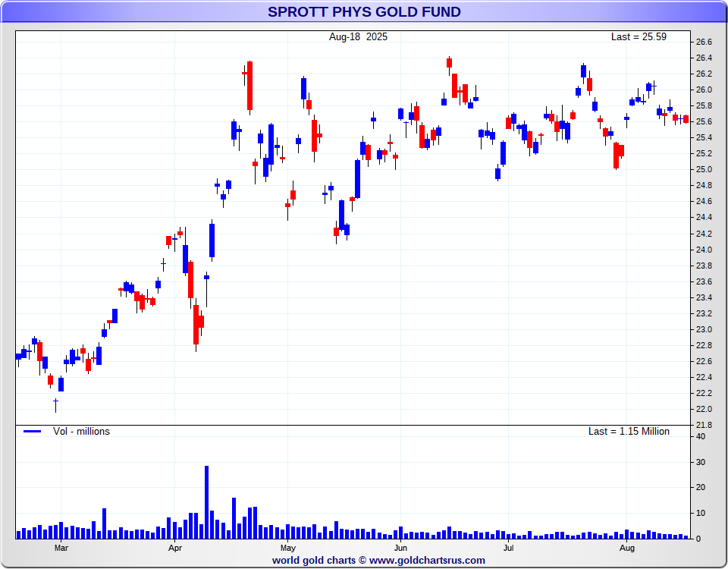Click the May month axis label
Viewport: 728px width, 569px height.
coord(288,548)
